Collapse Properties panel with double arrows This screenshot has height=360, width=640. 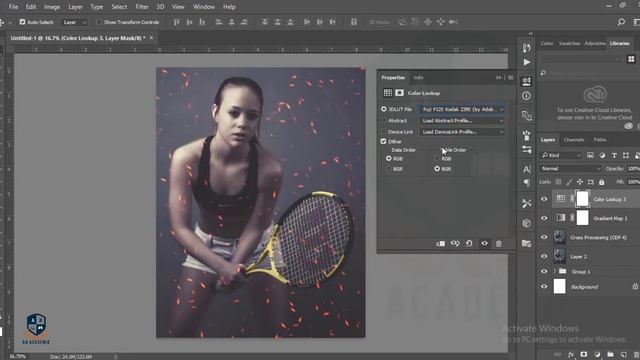[498, 78]
